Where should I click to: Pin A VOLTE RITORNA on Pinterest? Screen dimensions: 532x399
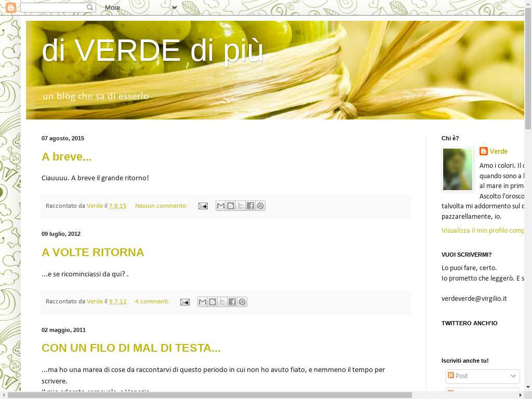[x=242, y=302]
